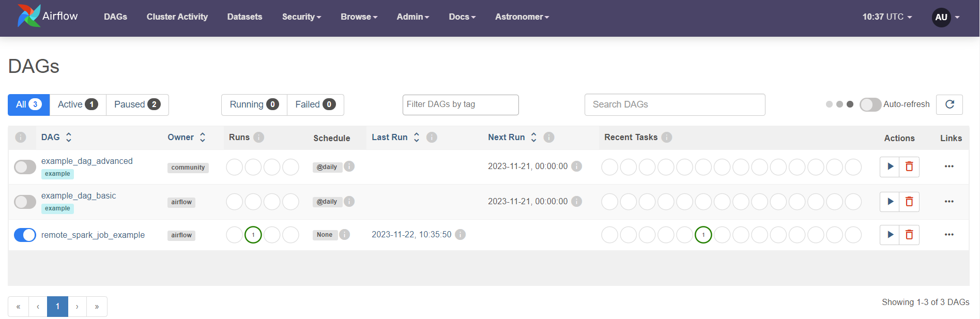Trigger the example_dag_advanced DAG with play icon
The image size is (980, 319).
890,166
